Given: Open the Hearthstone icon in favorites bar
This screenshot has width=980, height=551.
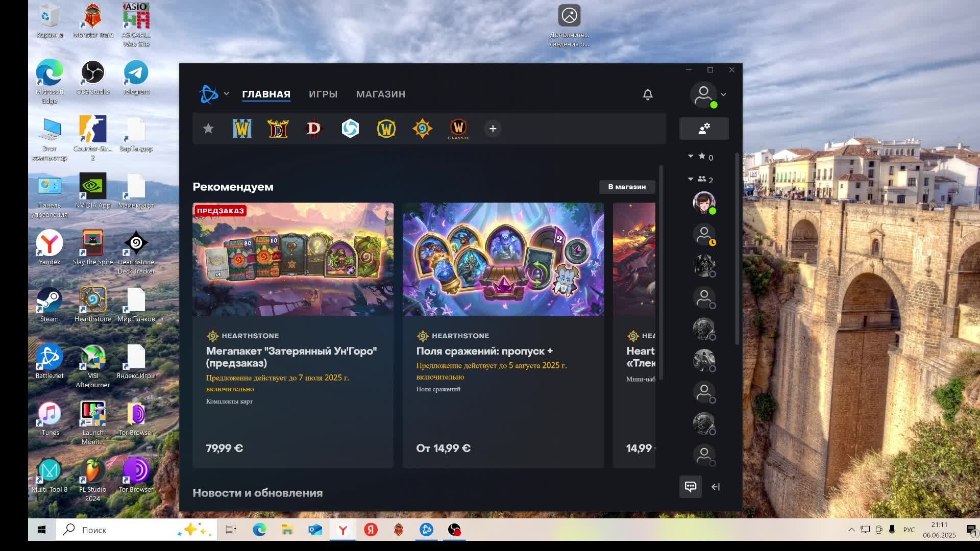Looking at the screenshot, I should click(422, 129).
